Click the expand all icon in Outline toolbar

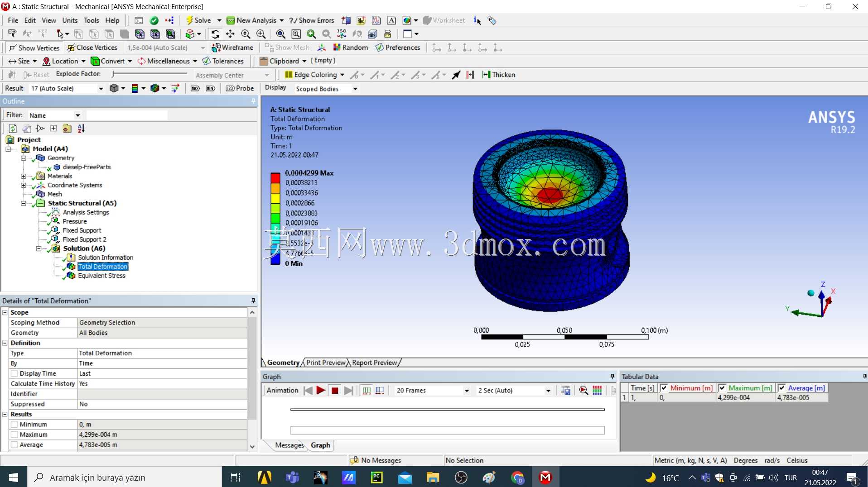click(x=53, y=129)
